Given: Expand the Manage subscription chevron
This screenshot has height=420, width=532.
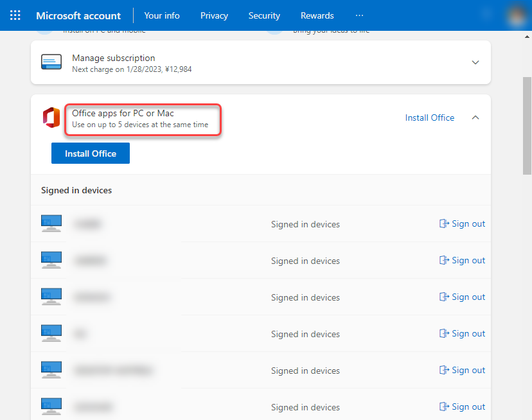Looking at the screenshot, I should coord(475,62).
